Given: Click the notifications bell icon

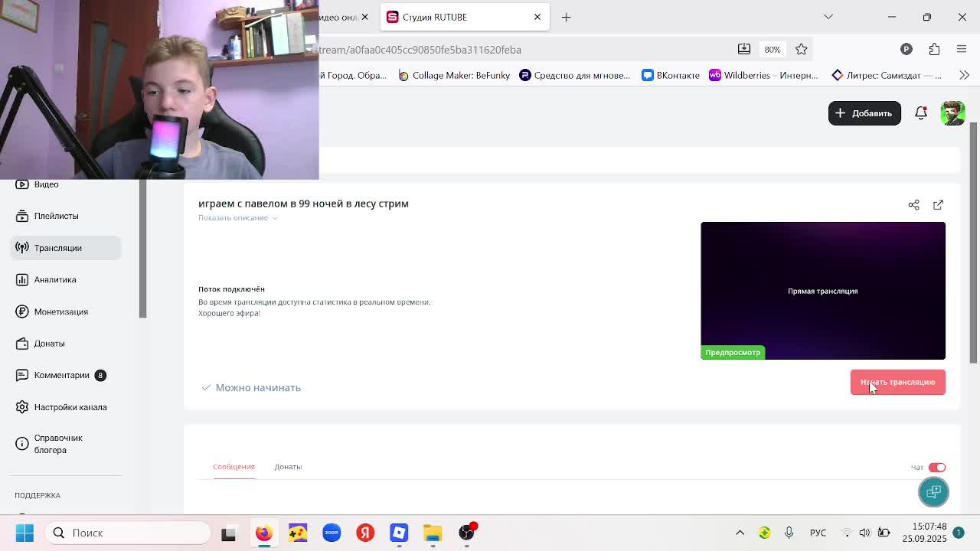Looking at the screenshot, I should tap(921, 113).
